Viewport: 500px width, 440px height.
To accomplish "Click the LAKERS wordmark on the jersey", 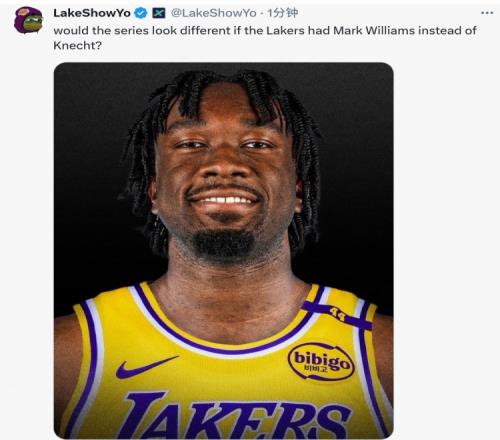I will 234,415.
